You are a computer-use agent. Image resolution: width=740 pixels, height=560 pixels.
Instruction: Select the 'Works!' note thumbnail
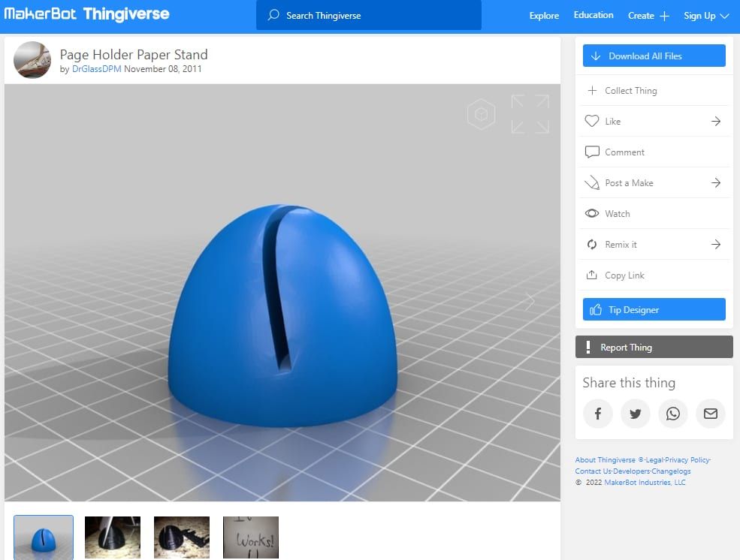(250, 537)
